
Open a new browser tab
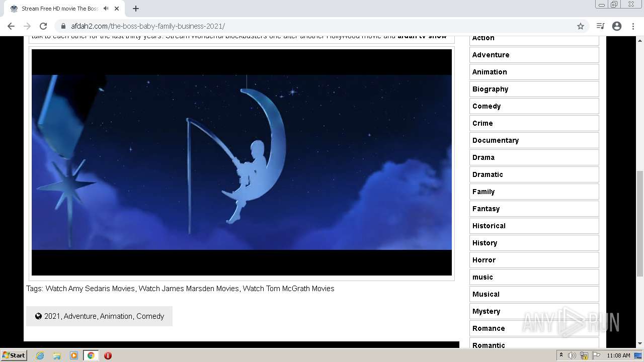(136, 9)
